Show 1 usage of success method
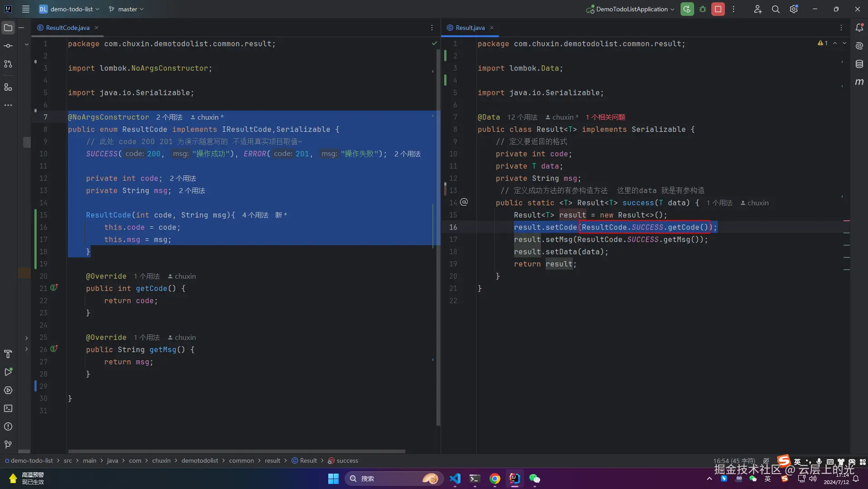The height and width of the screenshot is (489, 868). tap(719, 203)
